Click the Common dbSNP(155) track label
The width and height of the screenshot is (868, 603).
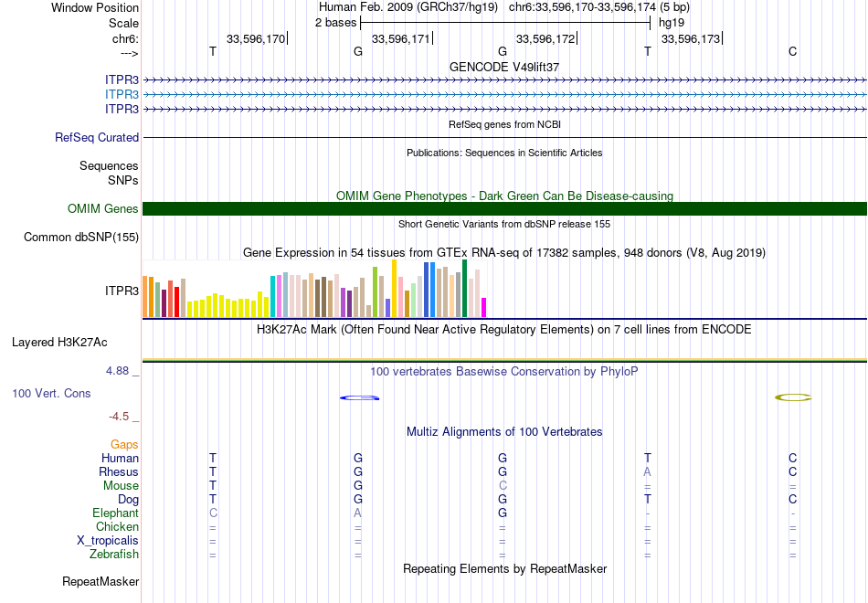tap(81, 237)
